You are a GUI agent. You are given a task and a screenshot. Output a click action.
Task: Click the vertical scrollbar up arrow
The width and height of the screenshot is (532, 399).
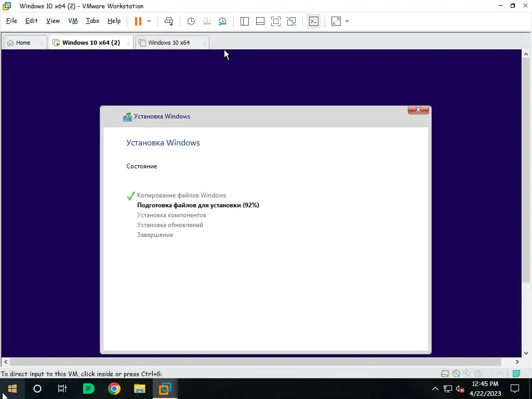click(526, 54)
